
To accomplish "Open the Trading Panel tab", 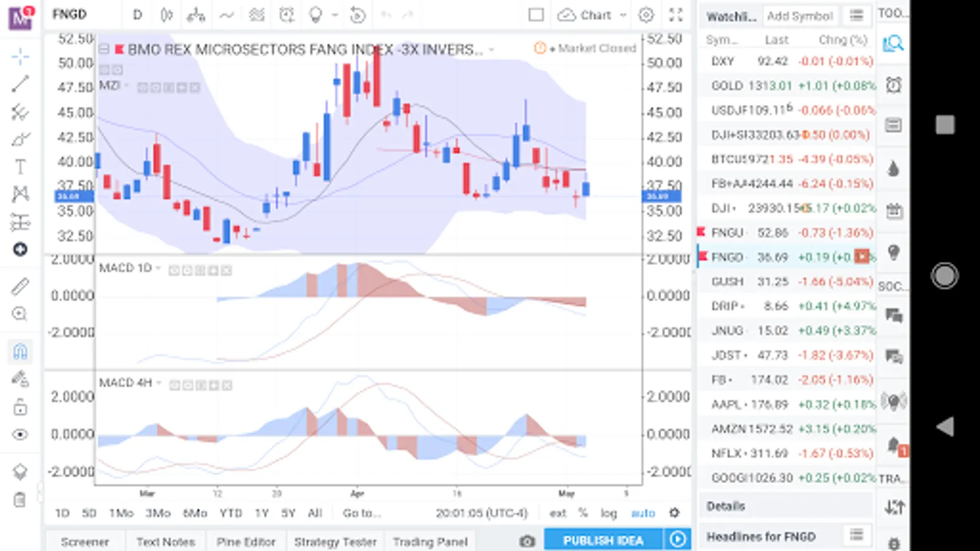I will (x=430, y=542).
